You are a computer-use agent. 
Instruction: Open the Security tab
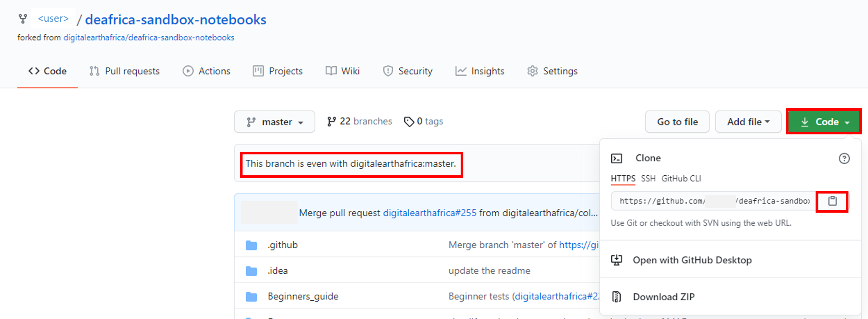click(x=408, y=71)
